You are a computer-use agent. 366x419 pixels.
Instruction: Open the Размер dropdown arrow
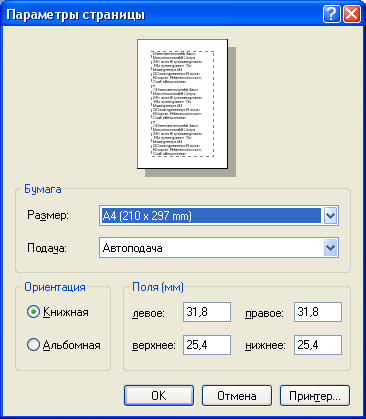pyautogui.click(x=330, y=216)
